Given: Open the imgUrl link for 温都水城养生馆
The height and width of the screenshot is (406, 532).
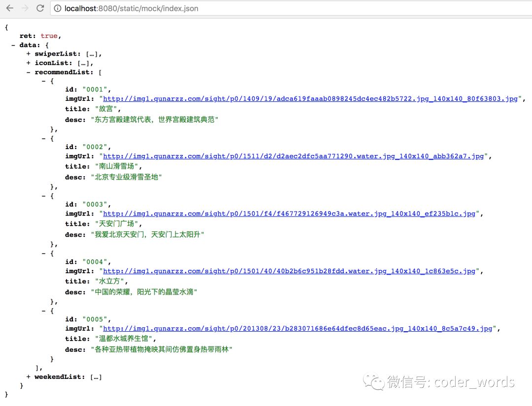Looking at the screenshot, I should pyautogui.click(x=297, y=329).
